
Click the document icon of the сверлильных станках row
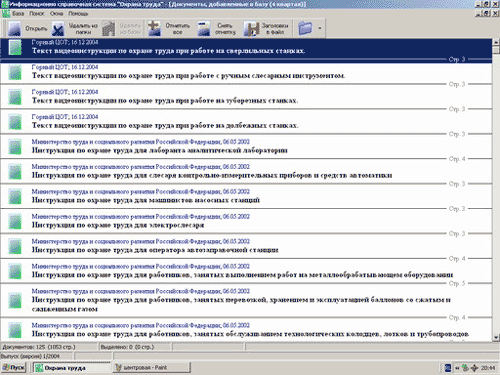point(15,47)
